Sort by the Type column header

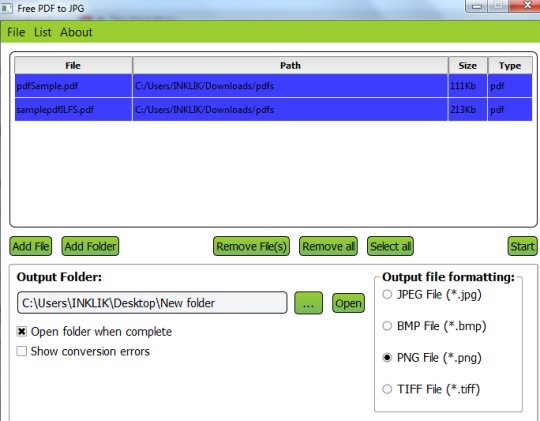click(510, 65)
